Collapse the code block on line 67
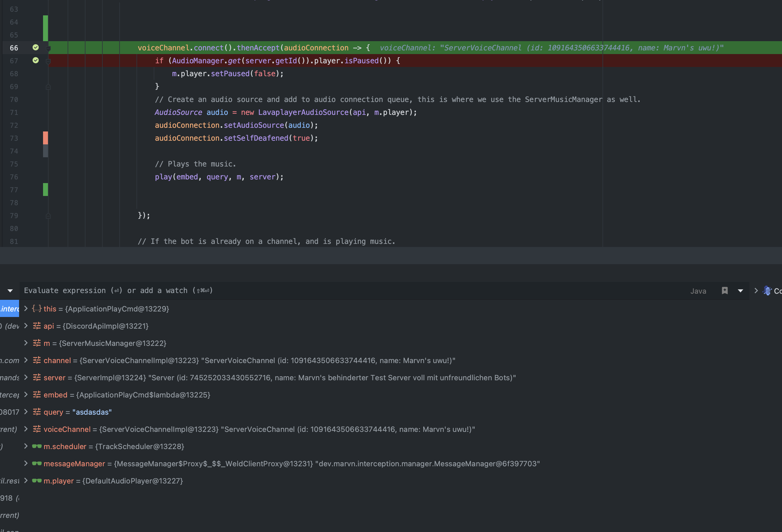 point(48,61)
